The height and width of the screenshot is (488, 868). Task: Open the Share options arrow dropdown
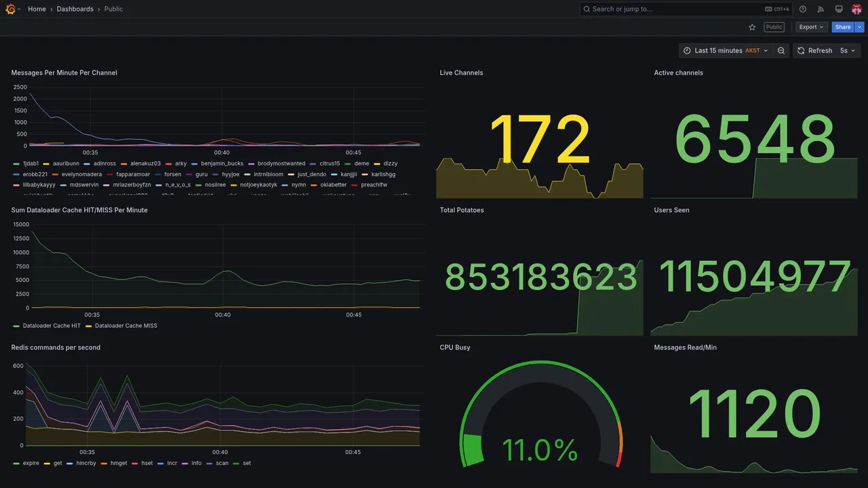(x=859, y=27)
